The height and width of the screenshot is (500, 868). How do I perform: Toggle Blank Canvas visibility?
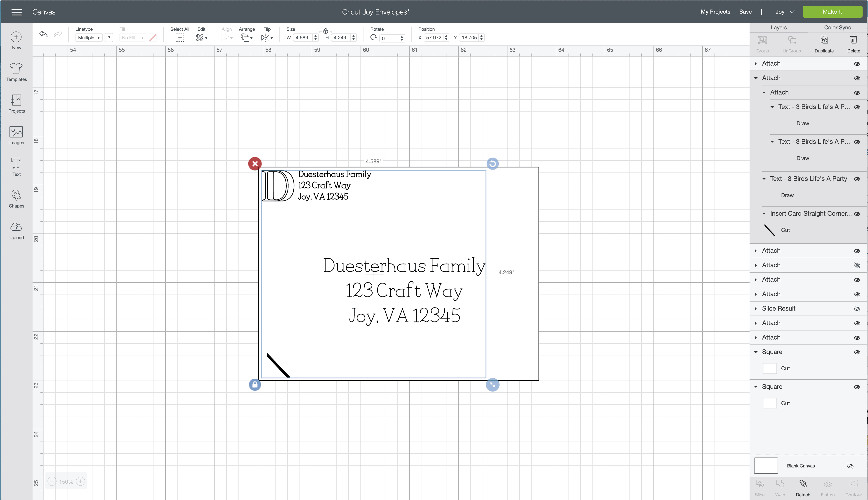pos(850,466)
